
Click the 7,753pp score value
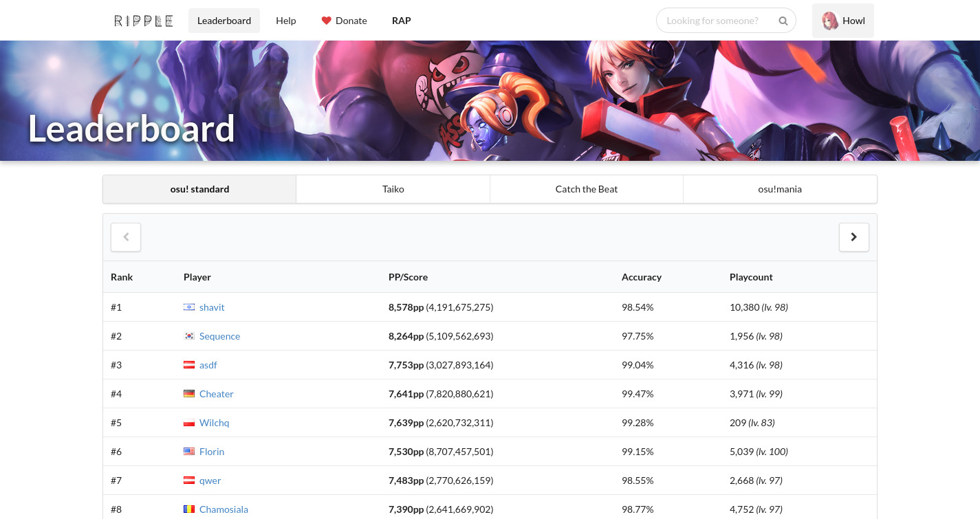[406, 365]
